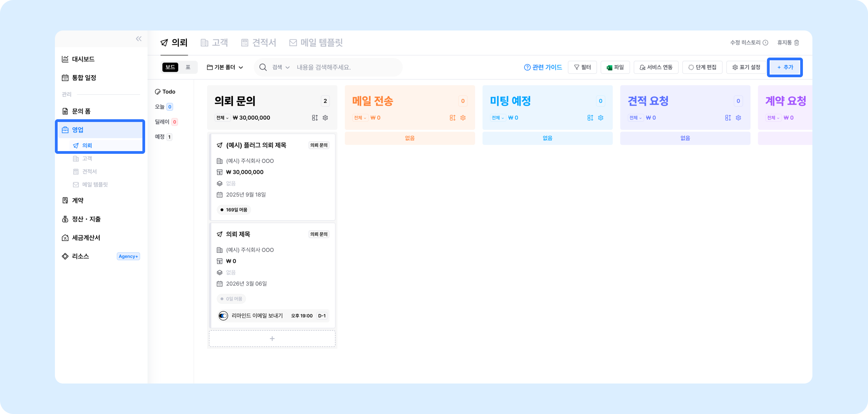Switch to board (보드) view

coord(170,67)
